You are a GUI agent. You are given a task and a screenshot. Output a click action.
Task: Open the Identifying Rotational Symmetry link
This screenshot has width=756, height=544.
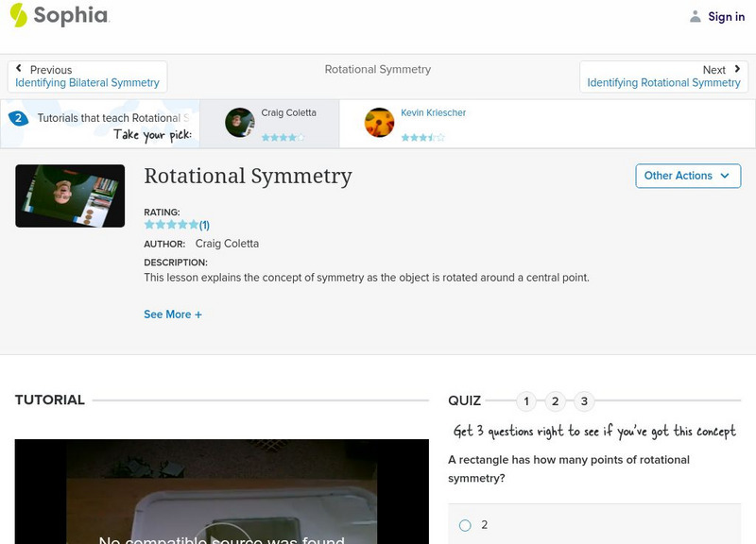click(x=663, y=83)
